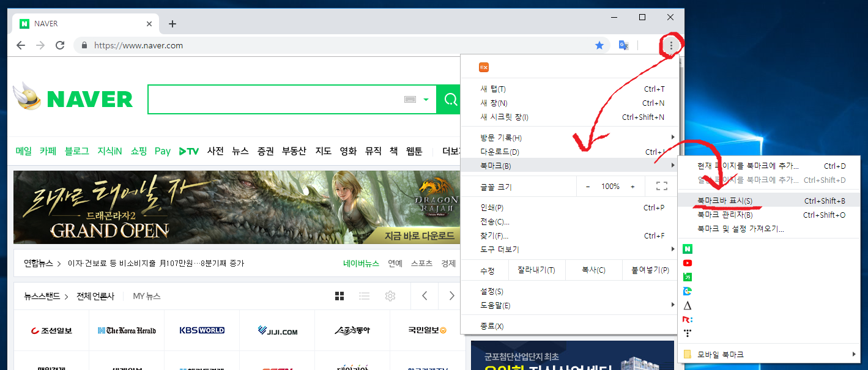
Task: Open the 지식iN link
Action: (x=109, y=151)
